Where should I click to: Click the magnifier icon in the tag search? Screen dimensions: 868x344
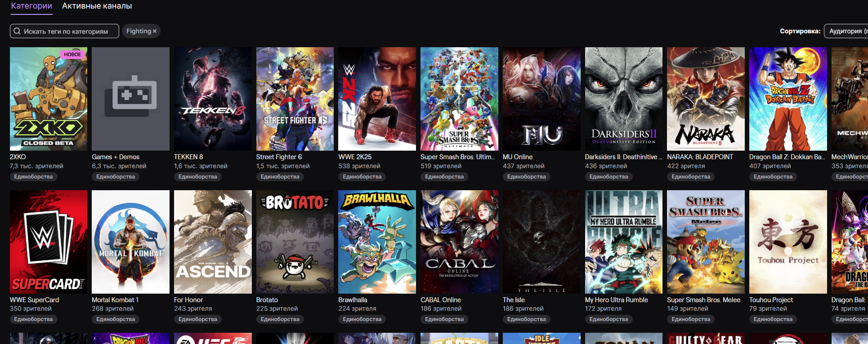click(x=17, y=31)
